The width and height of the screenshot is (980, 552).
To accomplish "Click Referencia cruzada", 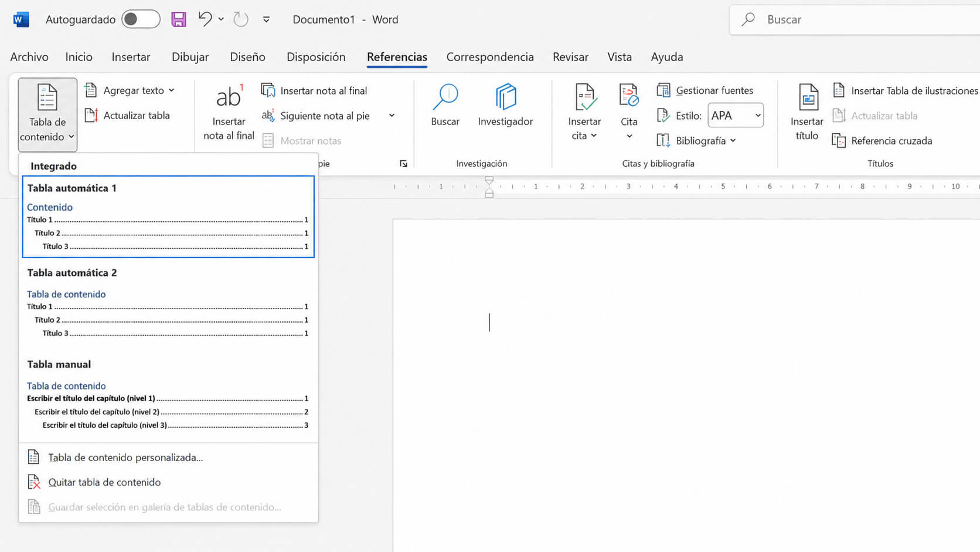I will (882, 141).
